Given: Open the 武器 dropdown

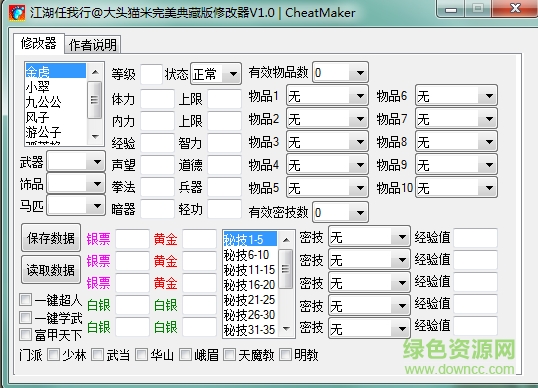Looking at the screenshot, I should pos(76,162).
